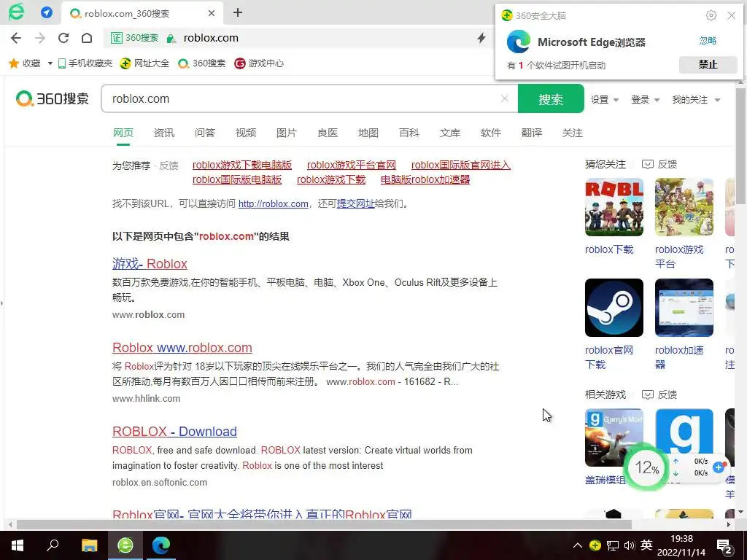
Task: Click the browser forward arrow
Action: (40, 38)
